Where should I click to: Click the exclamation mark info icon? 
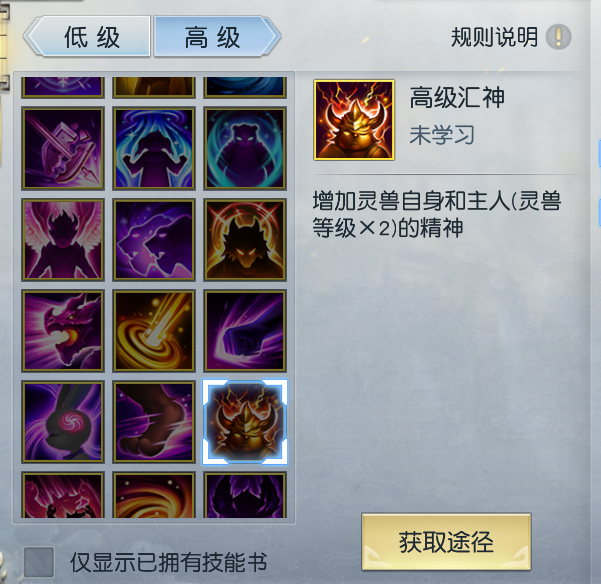[558, 37]
